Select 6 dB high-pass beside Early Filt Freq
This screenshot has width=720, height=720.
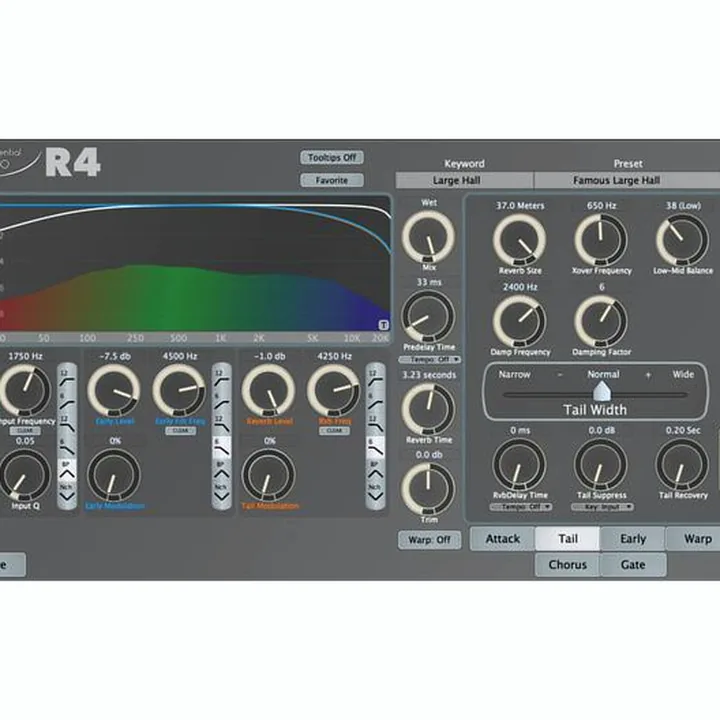221,401
